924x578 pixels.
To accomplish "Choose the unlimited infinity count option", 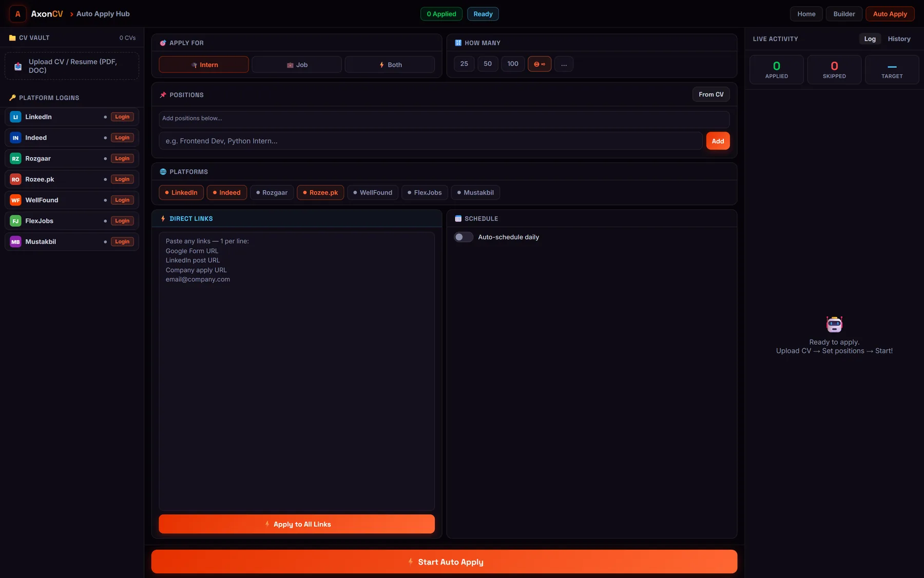I will point(540,64).
